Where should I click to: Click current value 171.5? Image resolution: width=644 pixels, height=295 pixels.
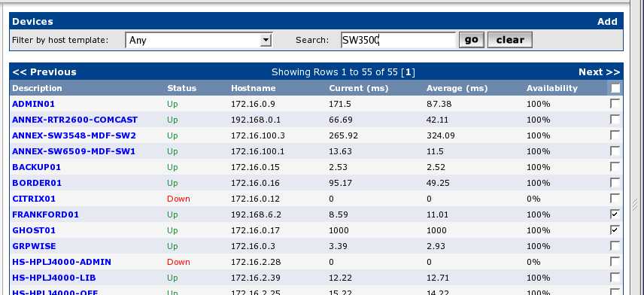tap(339, 104)
